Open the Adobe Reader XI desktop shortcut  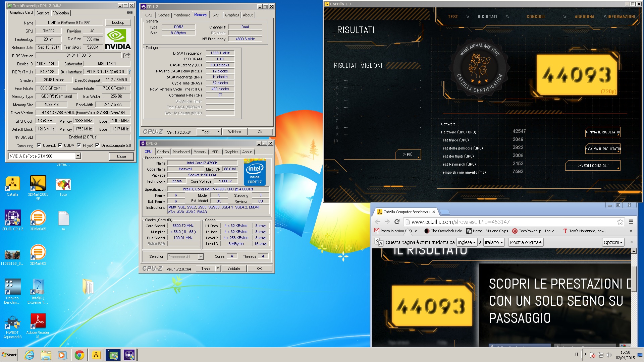point(38,326)
